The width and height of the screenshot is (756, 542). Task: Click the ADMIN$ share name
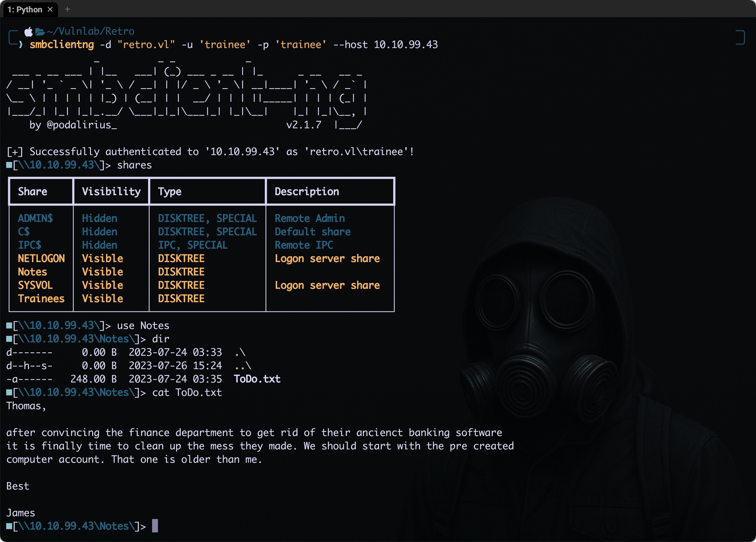[x=35, y=218]
